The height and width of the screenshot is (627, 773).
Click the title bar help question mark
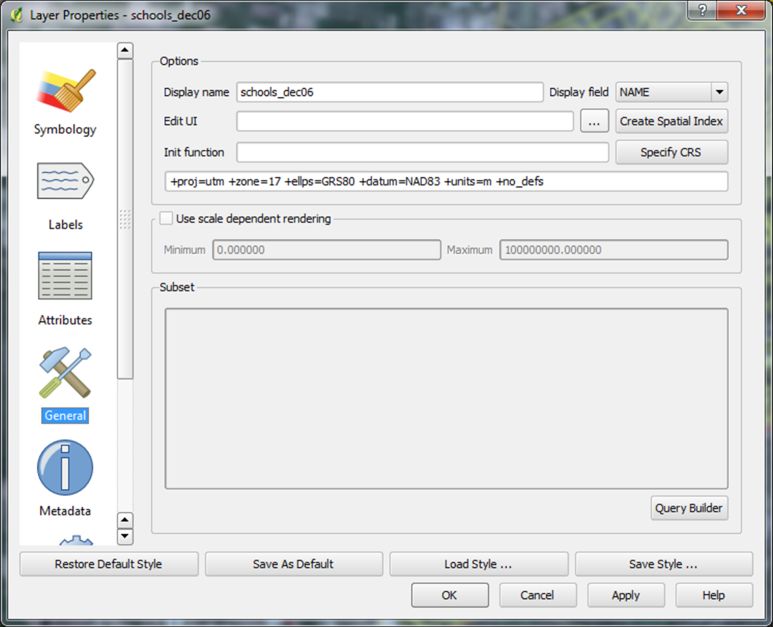702,10
